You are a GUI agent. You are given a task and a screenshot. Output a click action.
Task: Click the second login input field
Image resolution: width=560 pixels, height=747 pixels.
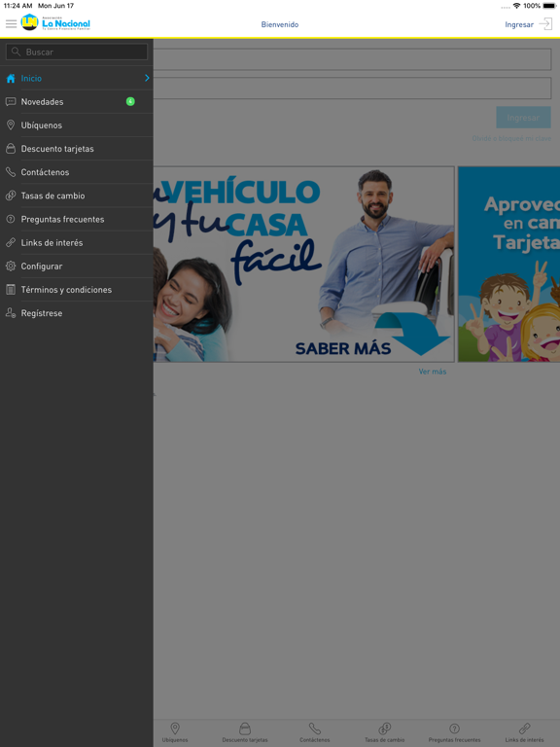(352, 89)
